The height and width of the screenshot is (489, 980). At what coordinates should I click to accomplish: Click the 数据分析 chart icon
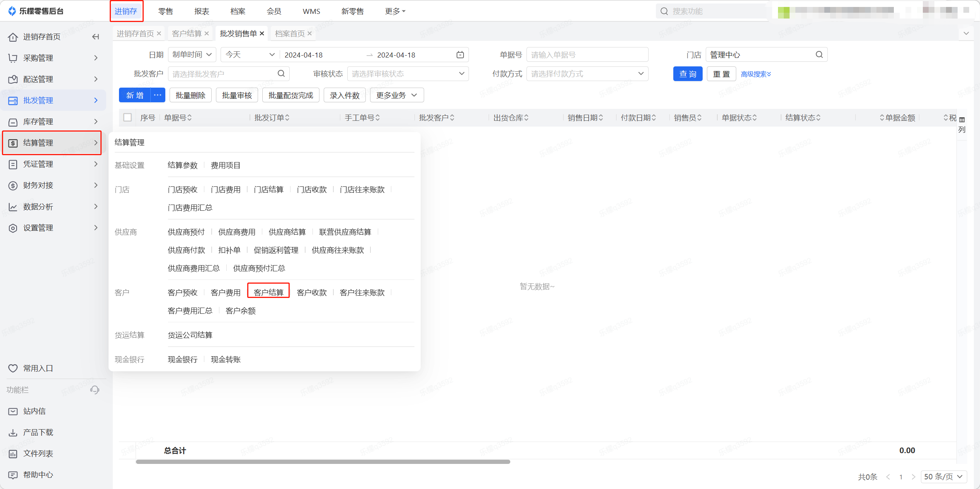coord(13,207)
